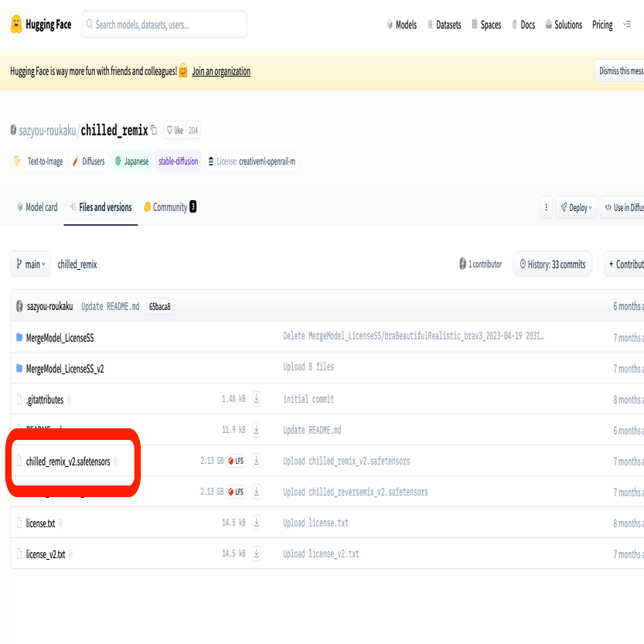Click the safe-scan icon beside license_v2.txt
Screen dimensions: 644x644
pos(70,554)
